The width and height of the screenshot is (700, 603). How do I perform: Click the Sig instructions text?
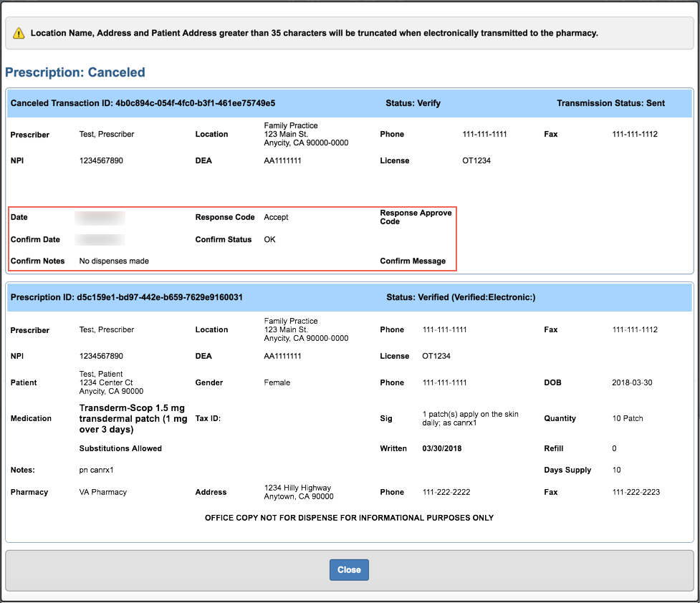click(470, 418)
